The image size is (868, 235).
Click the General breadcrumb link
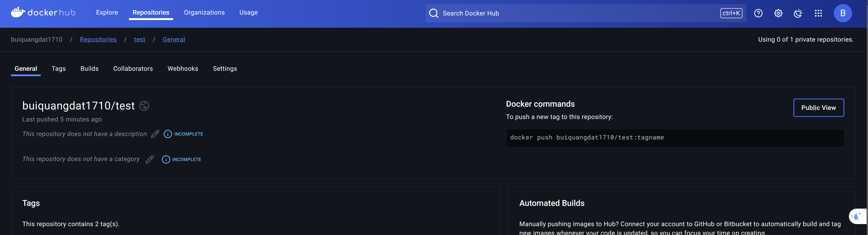[174, 39]
